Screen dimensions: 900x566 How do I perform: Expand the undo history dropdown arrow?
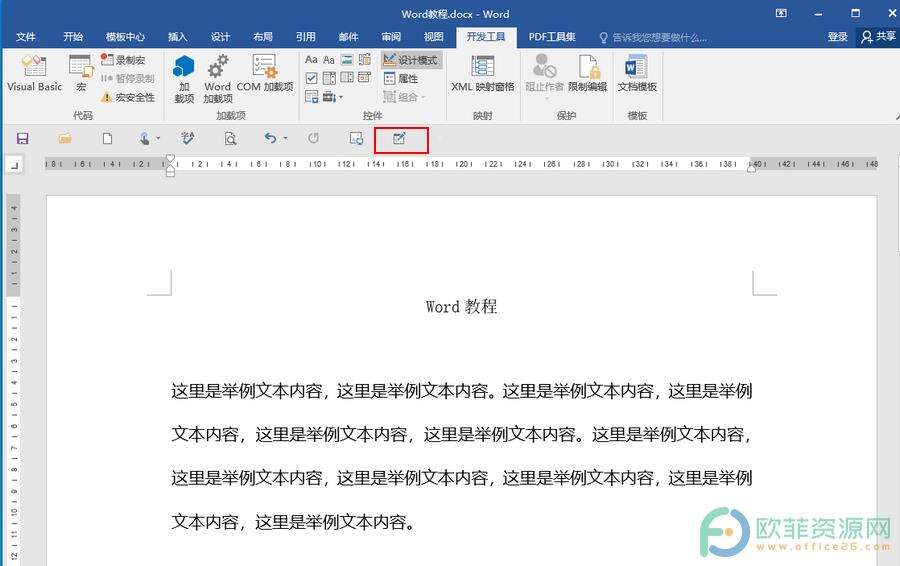point(285,138)
